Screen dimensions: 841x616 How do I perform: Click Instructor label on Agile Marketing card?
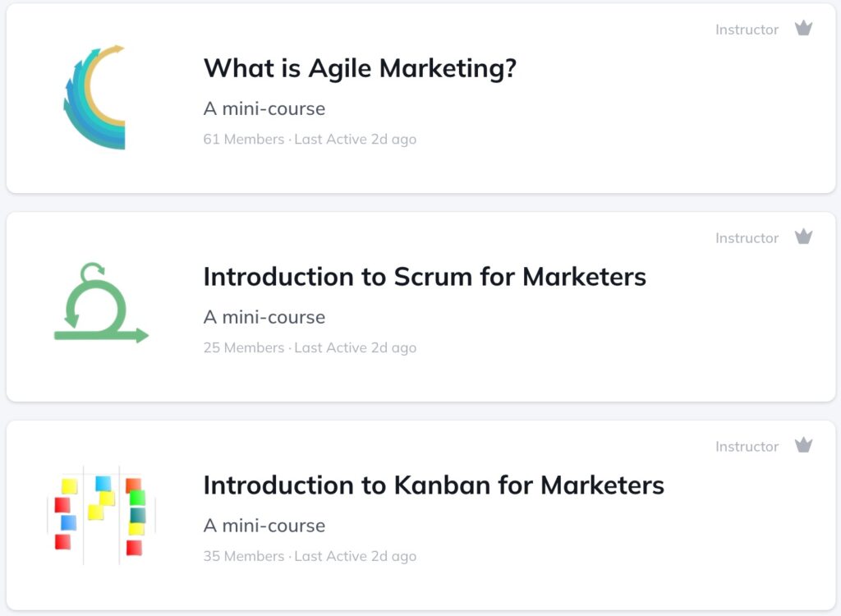(747, 30)
